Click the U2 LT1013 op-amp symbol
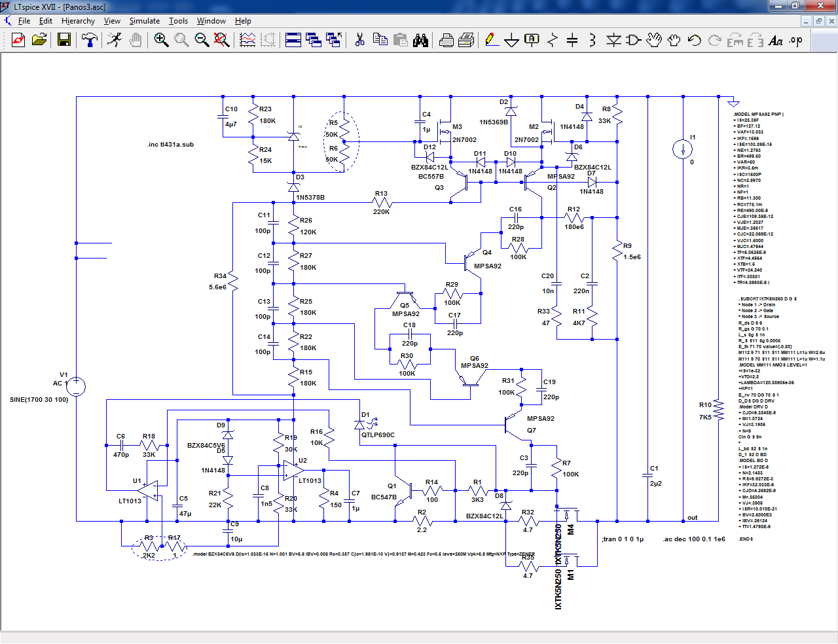Viewport: 838px width, 644px height. 293,470
